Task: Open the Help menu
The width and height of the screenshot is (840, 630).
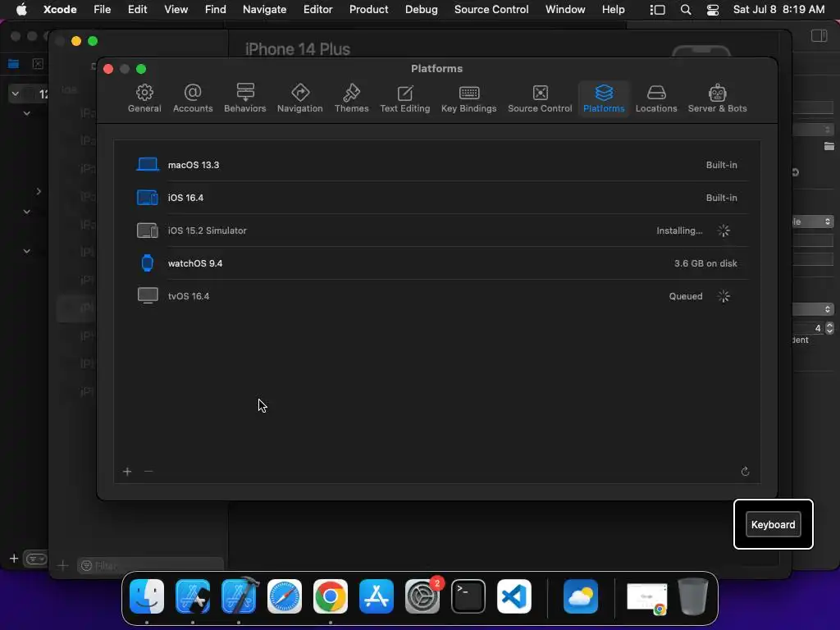Action: tap(613, 10)
